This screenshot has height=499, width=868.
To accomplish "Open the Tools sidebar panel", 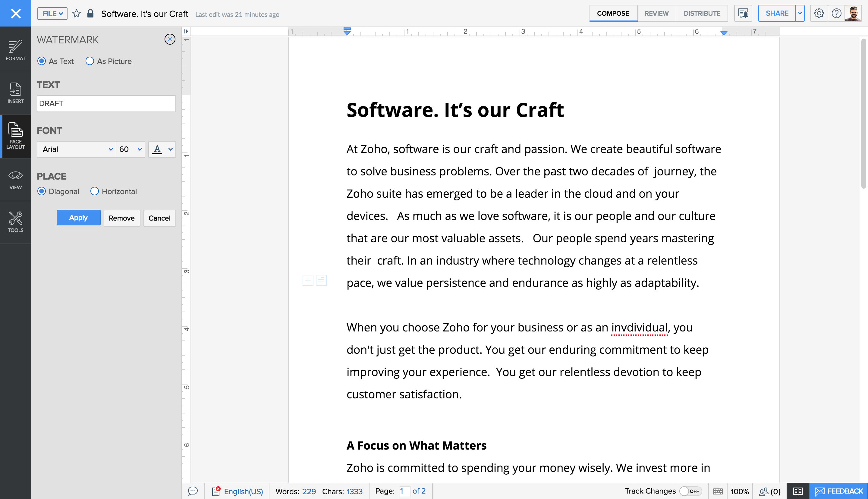I will point(15,222).
